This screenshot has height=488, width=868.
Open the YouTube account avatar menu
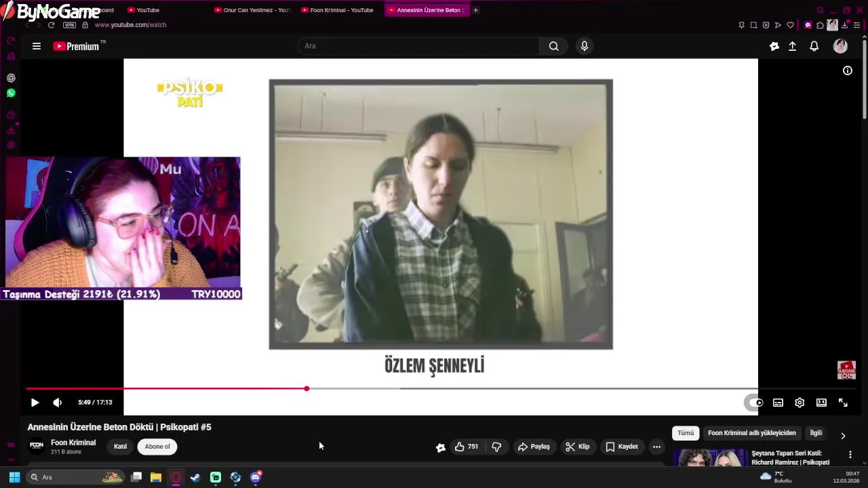[x=840, y=46]
